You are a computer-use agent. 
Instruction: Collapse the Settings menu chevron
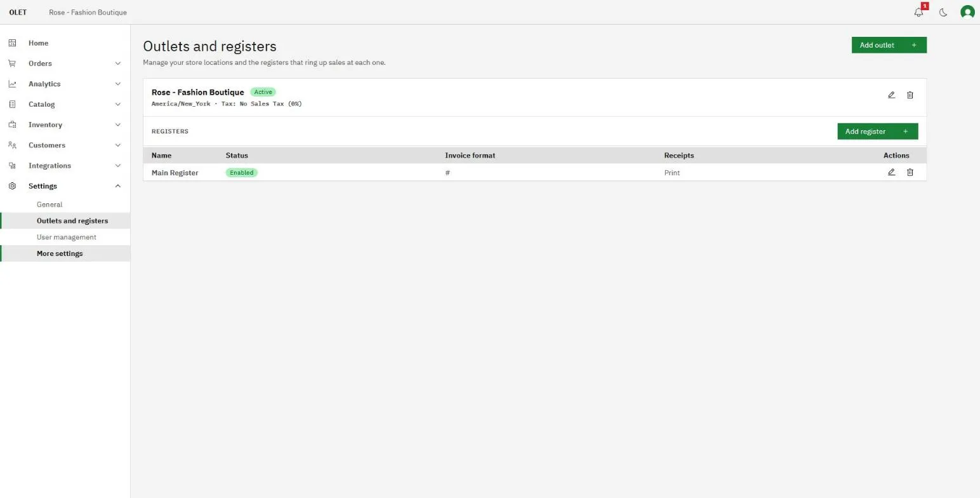tap(117, 186)
